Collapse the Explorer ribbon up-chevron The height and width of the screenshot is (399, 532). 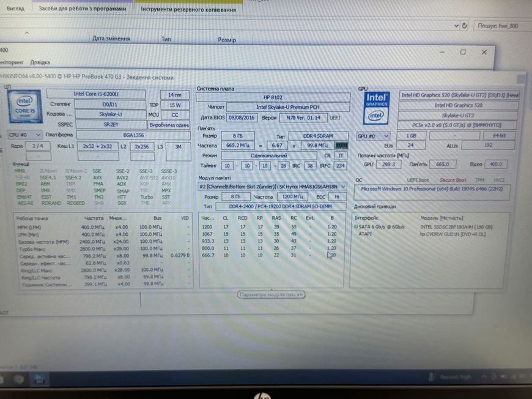point(27,33)
